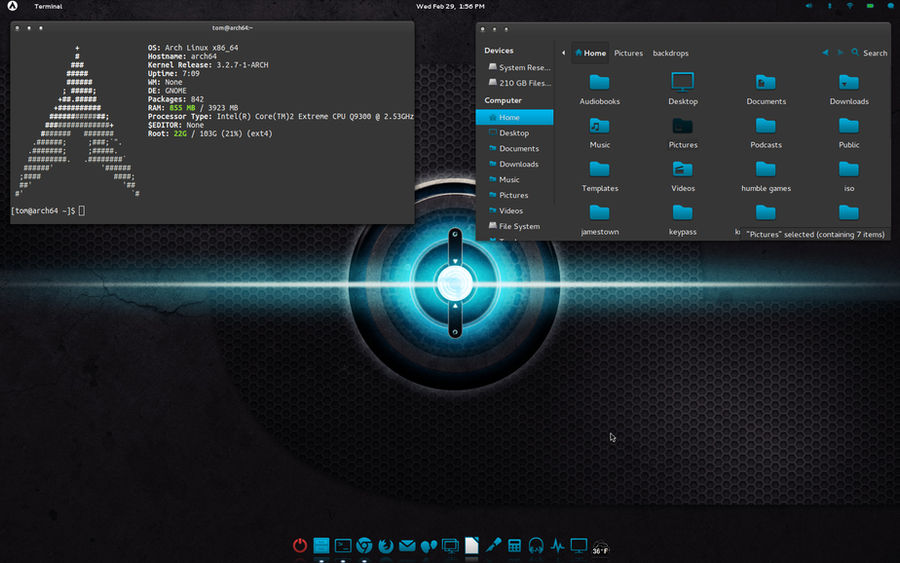The height and width of the screenshot is (563, 900).
Task: Select Downloads in the file manager sidebar
Action: (515, 164)
